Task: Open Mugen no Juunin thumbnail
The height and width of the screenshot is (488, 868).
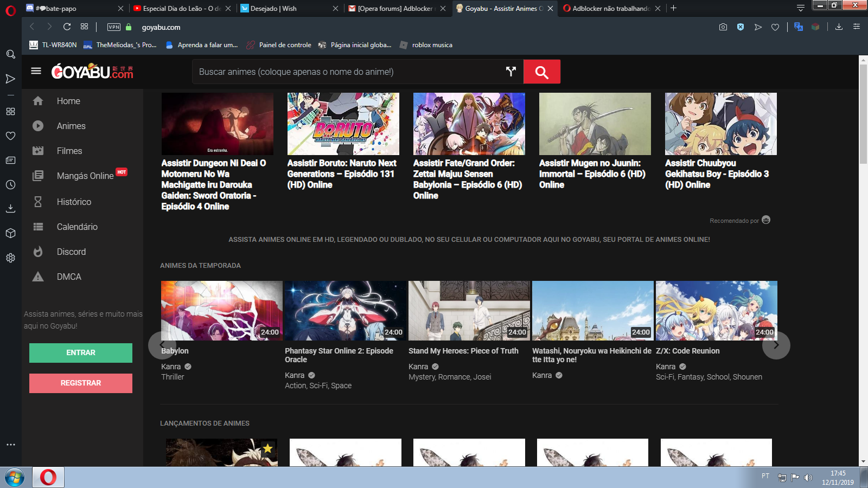Action: pyautogui.click(x=595, y=124)
